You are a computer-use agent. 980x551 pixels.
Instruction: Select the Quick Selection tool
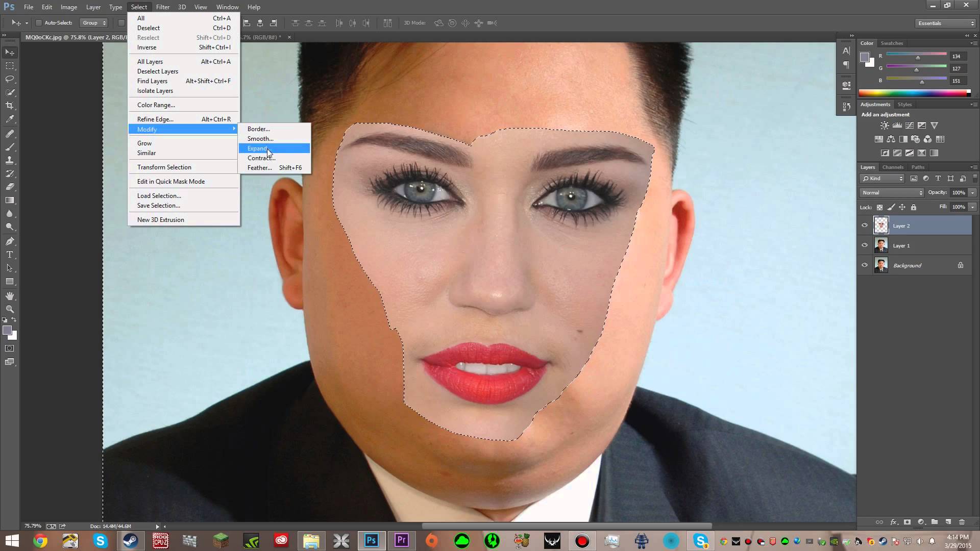tap(10, 92)
